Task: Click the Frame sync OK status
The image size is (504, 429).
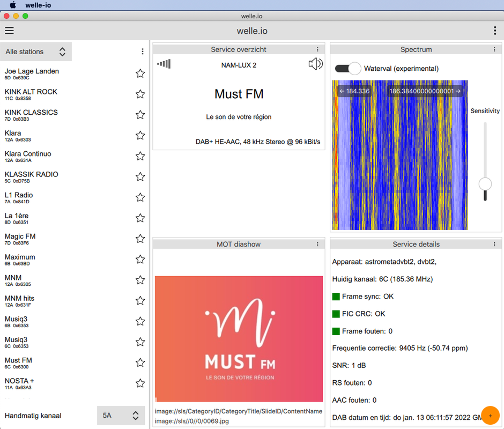Action: pyautogui.click(x=363, y=296)
